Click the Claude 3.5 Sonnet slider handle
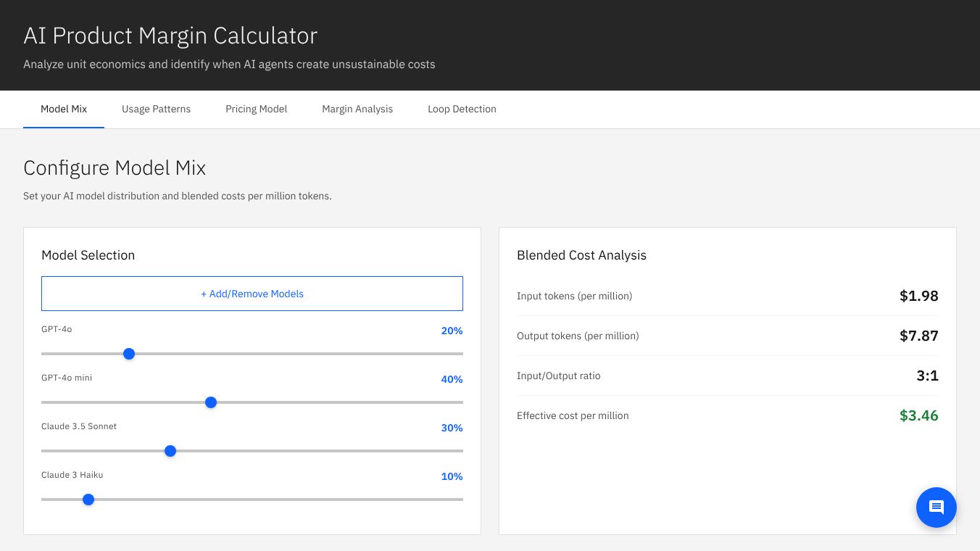 coord(170,451)
